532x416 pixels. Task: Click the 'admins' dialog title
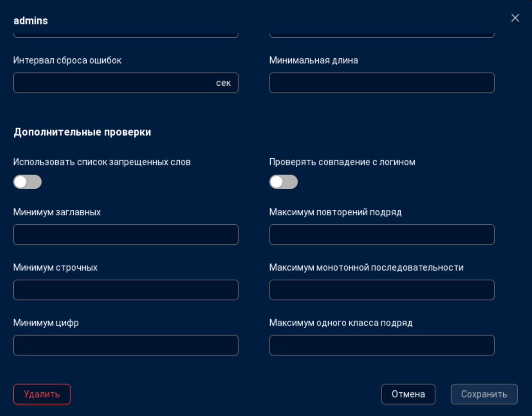coord(30,21)
